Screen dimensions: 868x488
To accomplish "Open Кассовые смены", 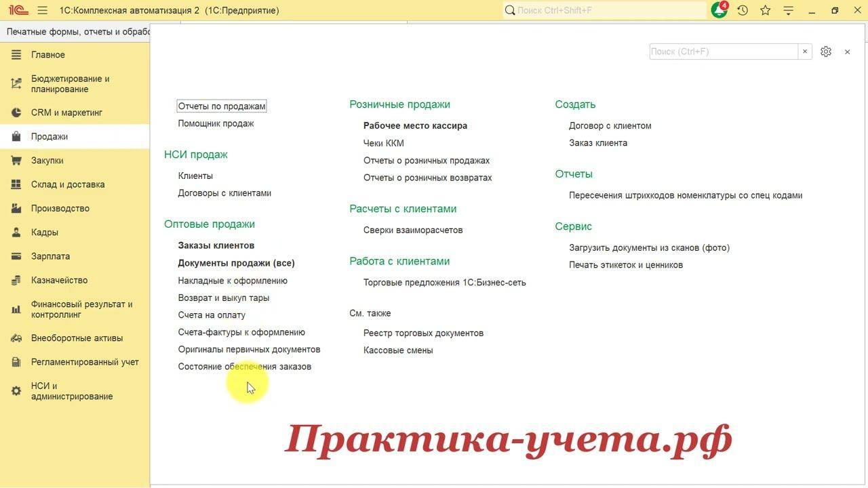I will click(398, 350).
